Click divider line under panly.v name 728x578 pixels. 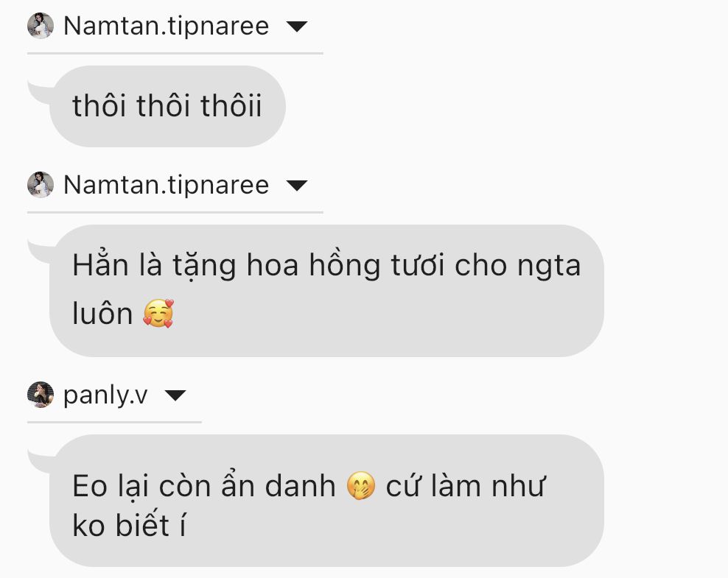click(x=114, y=423)
